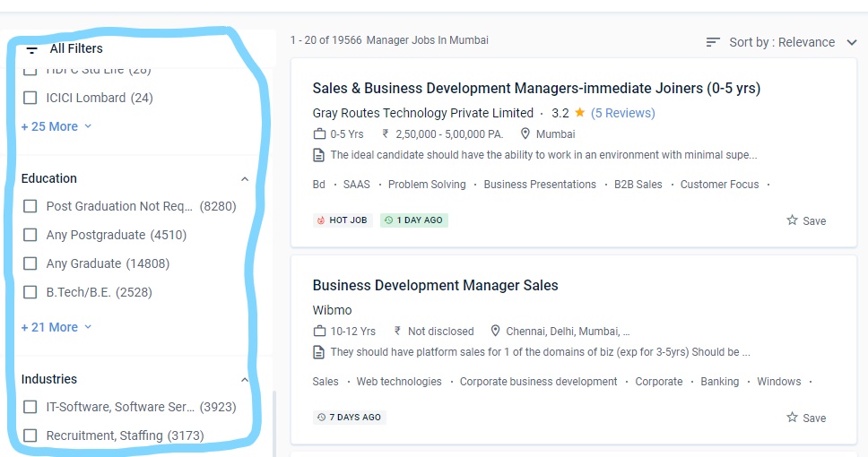
Task: Click the 7 DAYS AGO badge
Action: pyautogui.click(x=350, y=418)
